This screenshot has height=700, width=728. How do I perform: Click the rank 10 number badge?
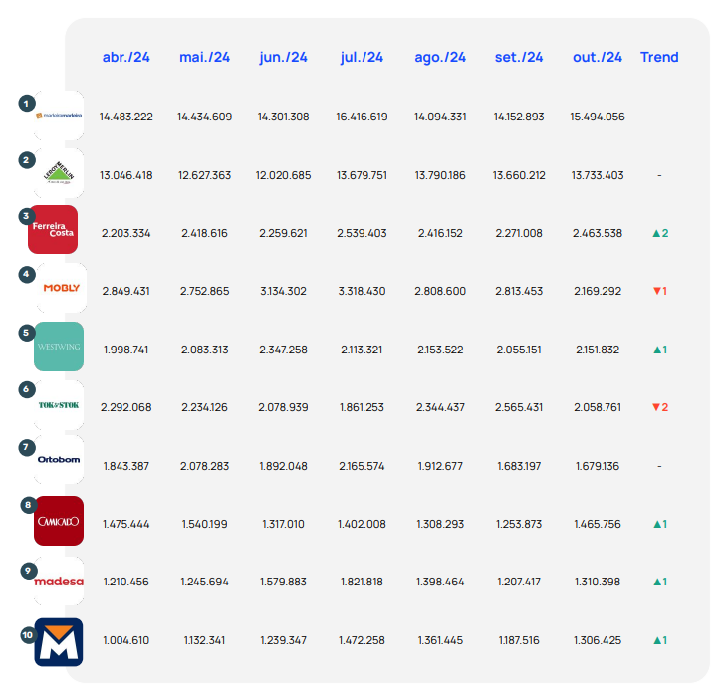tap(27, 633)
